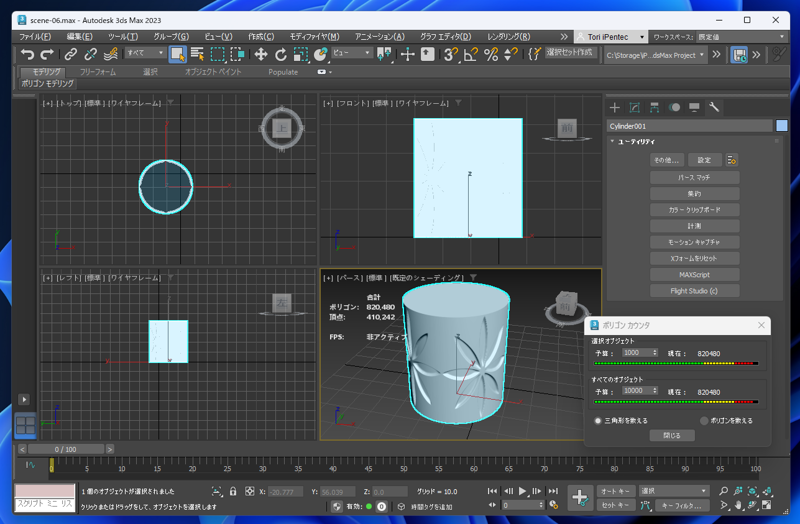The height and width of the screenshot is (524, 800).
Task: Click the Zoom magnifier navigation icon
Action: tap(723, 491)
